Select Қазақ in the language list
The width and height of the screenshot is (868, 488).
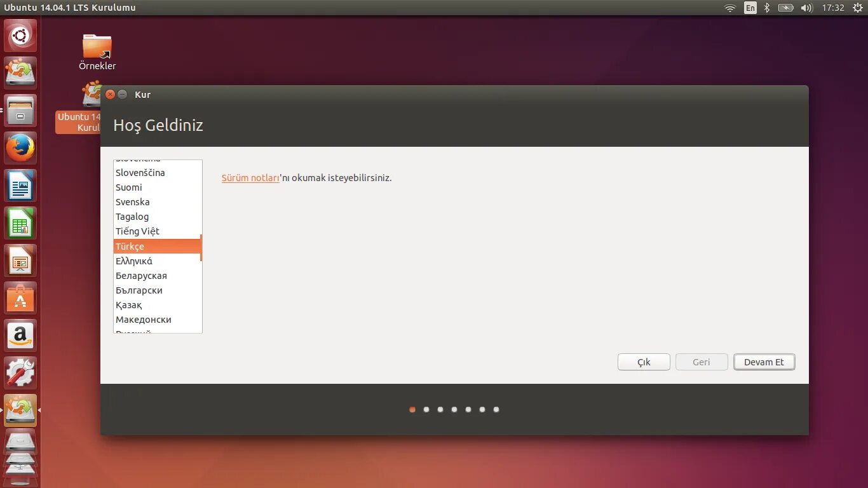pos(157,305)
